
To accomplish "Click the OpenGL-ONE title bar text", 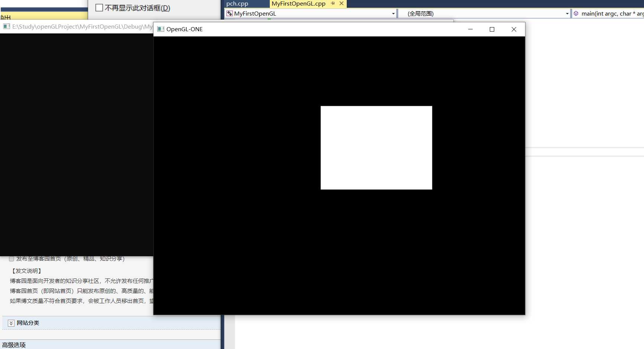I will [x=184, y=29].
